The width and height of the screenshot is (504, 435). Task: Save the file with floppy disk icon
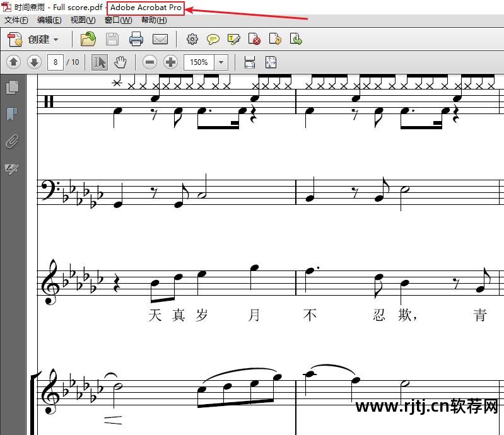pyautogui.click(x=112, y=39)
